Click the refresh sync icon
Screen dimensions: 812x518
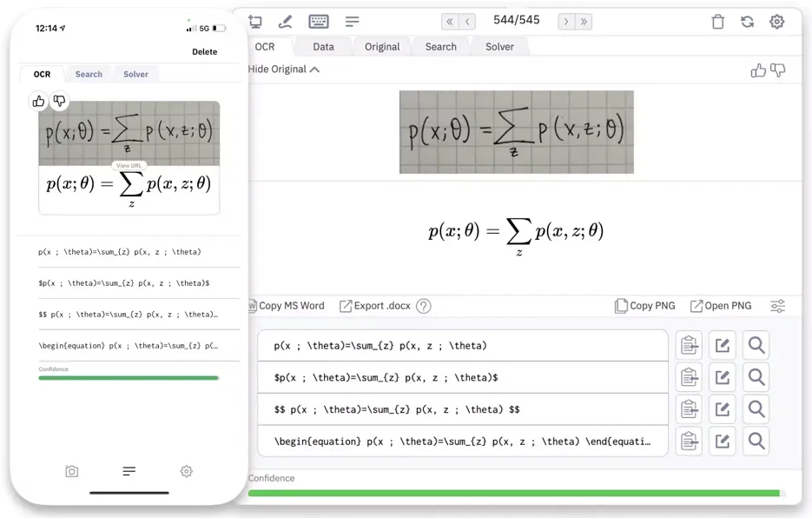coord(747,22)
